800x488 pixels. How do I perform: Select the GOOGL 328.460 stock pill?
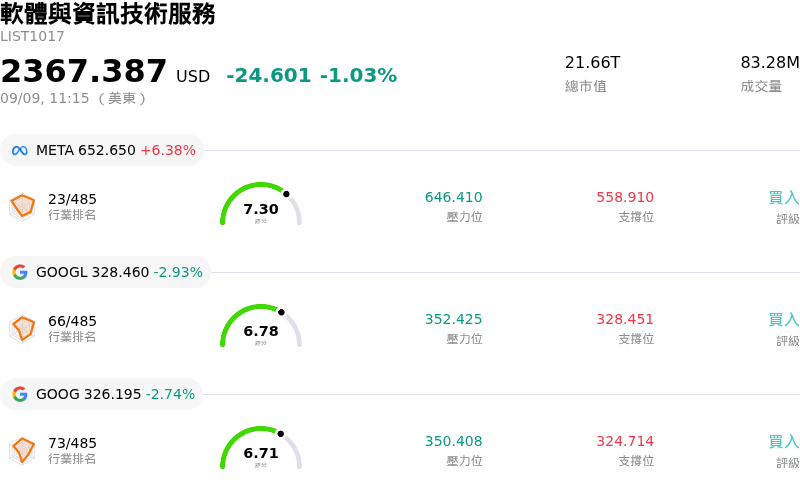click(106, 272)
